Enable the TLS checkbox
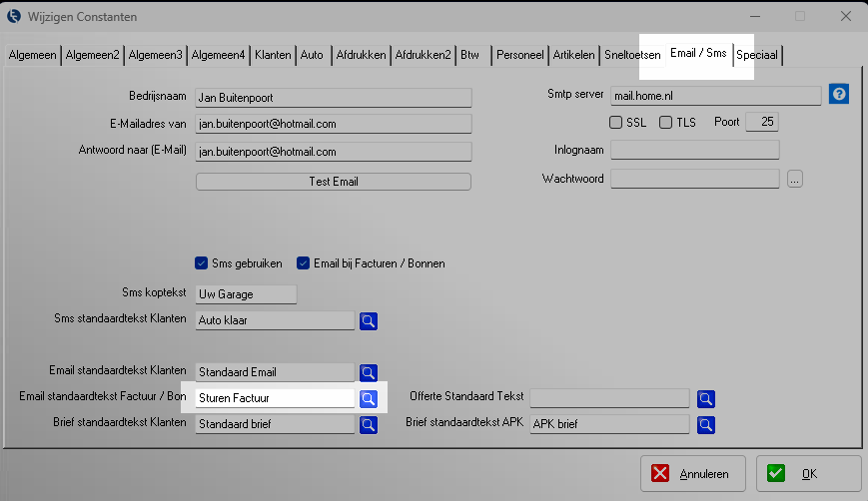Viewport: 868px width, 501px height. tap(666, 123)
